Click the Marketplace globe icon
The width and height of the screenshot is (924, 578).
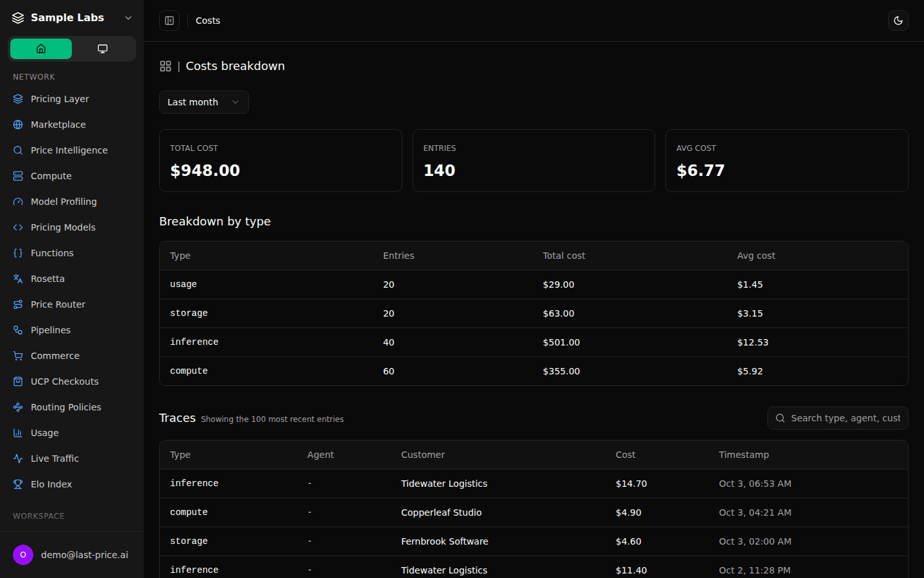pyautogui.click(x=18, y=125)
